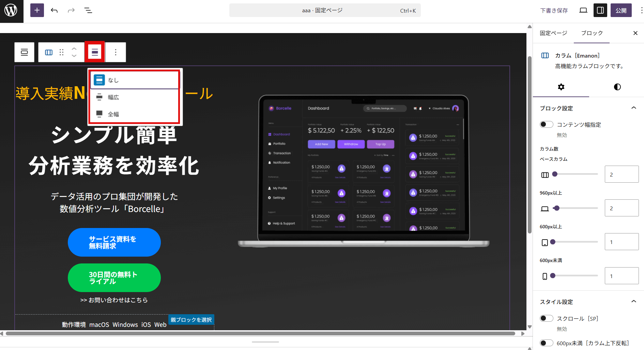
Task: Enable 600px未満 カラム上下反転 toggle
Action: (546, 343)
